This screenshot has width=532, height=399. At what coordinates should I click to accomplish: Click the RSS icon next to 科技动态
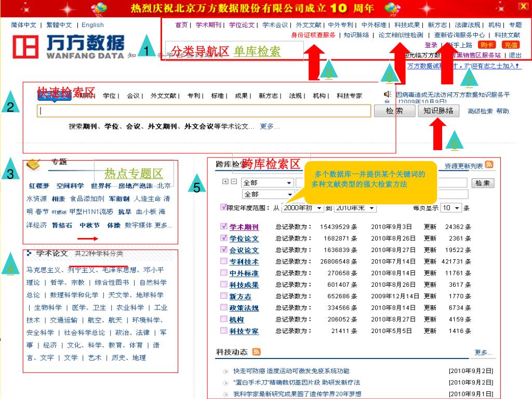(x=257, y=352)
